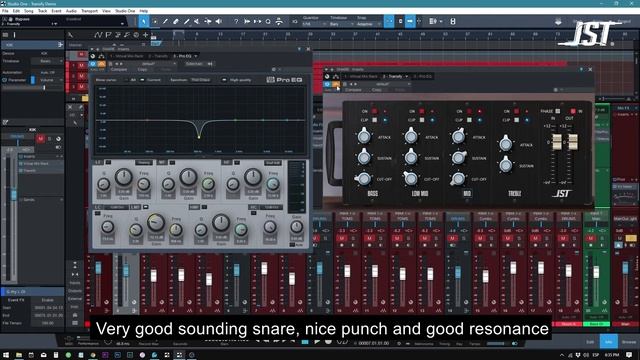
Task: Open the Quantize value dropdown
Action: (x=314, y=24)
